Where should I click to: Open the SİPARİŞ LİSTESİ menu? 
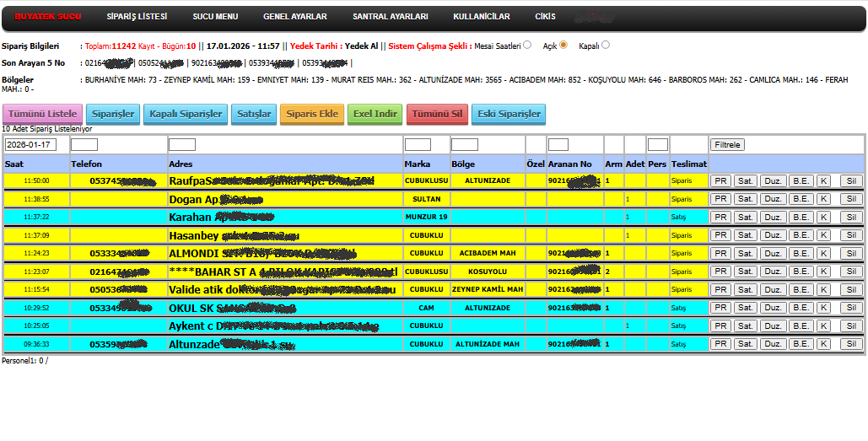click(x=137, y=17)
